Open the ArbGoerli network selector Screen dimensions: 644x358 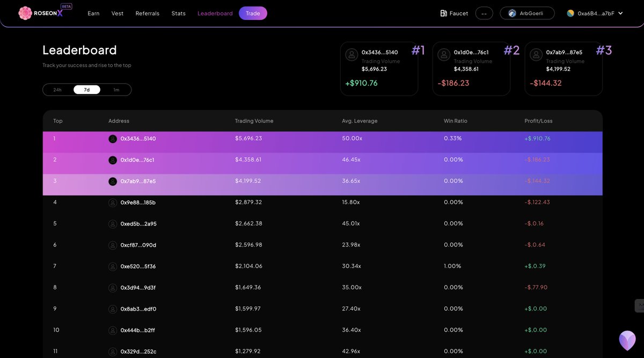[x=527, y=13]
